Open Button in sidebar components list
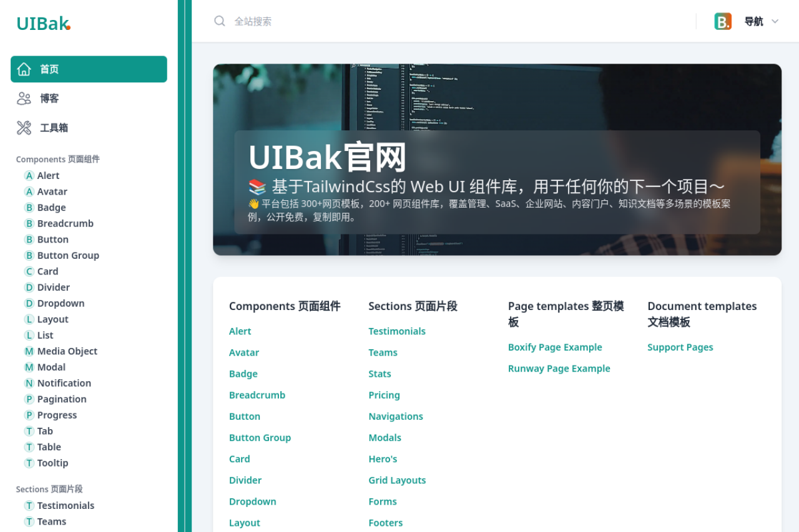The height and width of the screenshot is (532, 799). tap(53, 239)
